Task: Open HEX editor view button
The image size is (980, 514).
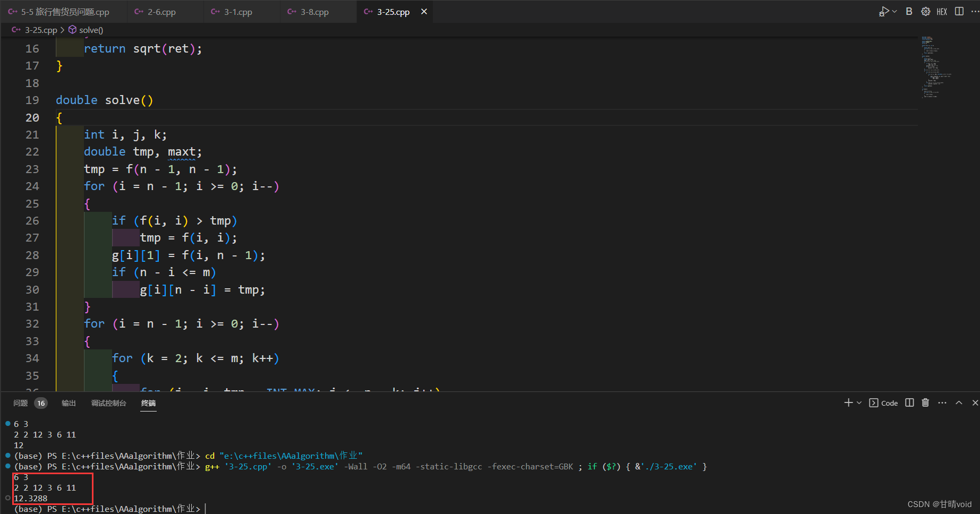Action: [x=942, y=11]
